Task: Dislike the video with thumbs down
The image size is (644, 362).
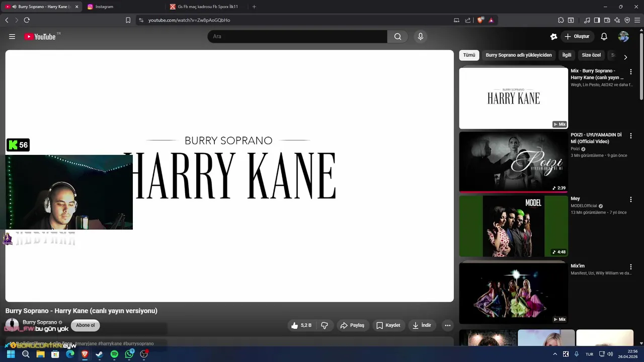Action: (x=325, y=325)
